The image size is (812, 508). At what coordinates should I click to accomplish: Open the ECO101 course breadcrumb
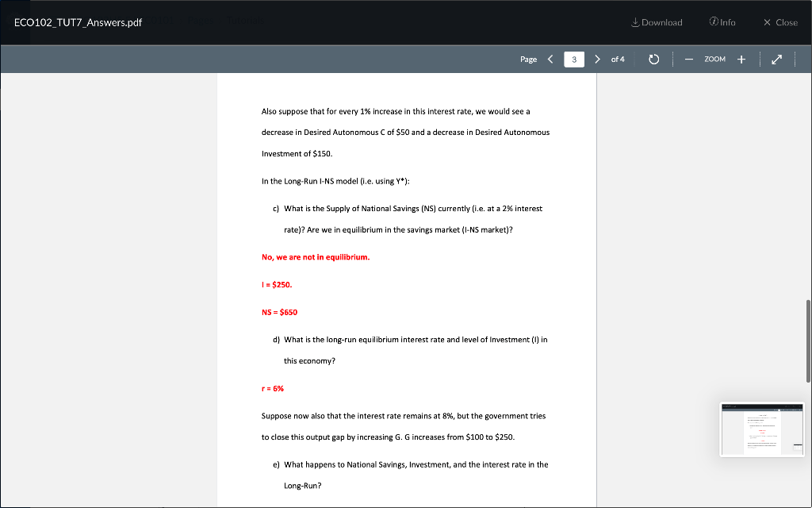pyautogui.click(x=159, y=22)
